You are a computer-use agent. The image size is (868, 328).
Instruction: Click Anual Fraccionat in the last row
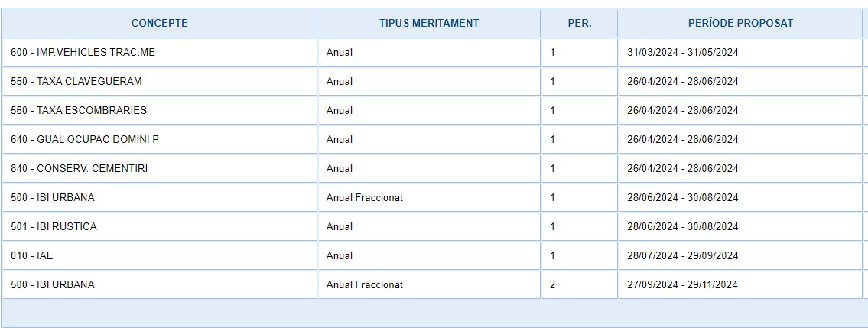[364, 285]
